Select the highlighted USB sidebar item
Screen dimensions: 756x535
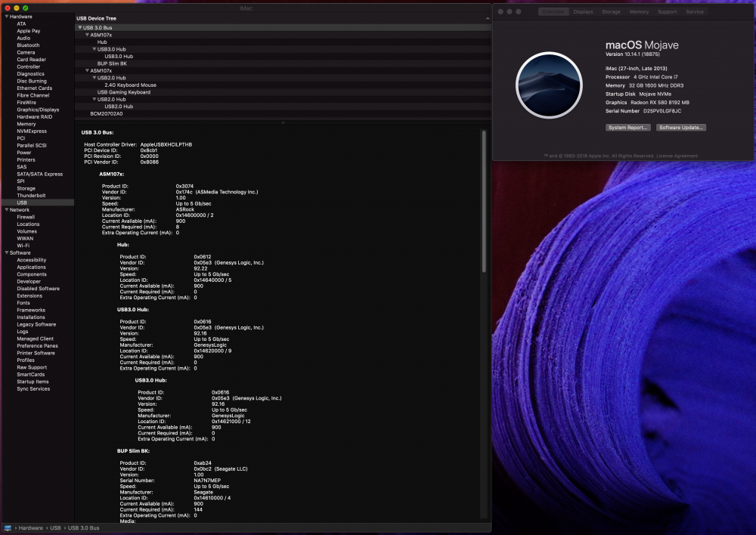(38, 203)
